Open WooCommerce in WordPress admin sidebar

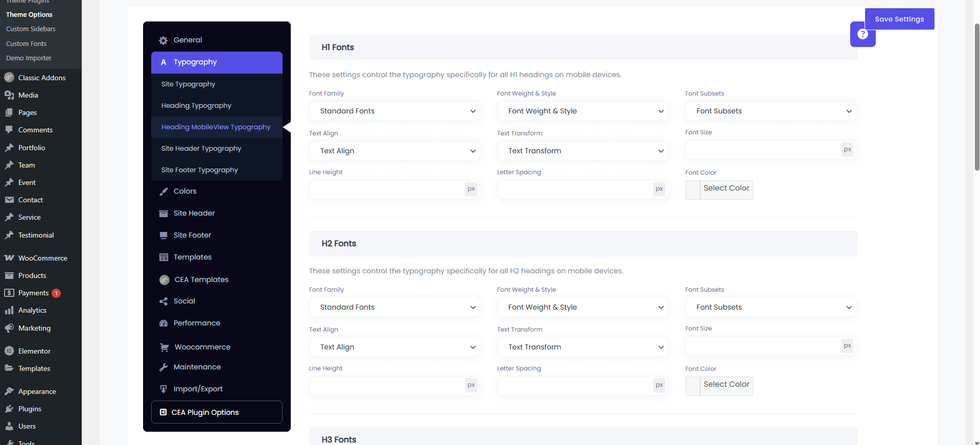[42, 258]
